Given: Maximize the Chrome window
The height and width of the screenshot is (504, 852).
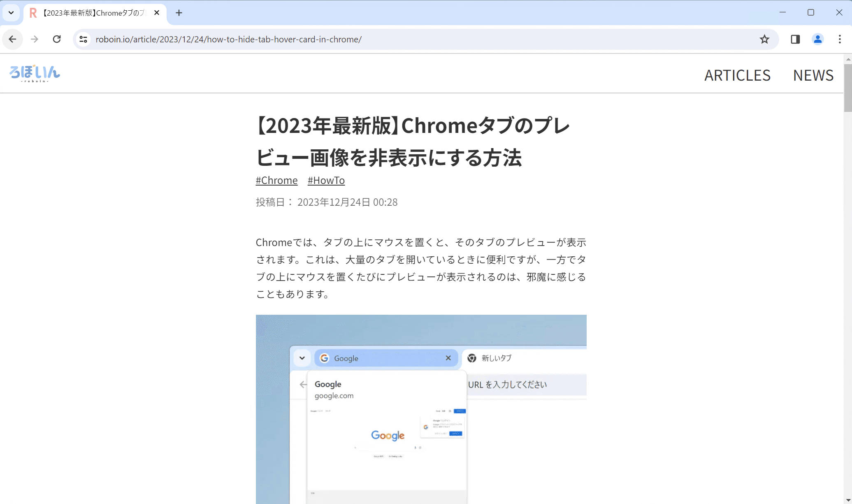Looking at the screenshot, I should (x=811, y=12).
